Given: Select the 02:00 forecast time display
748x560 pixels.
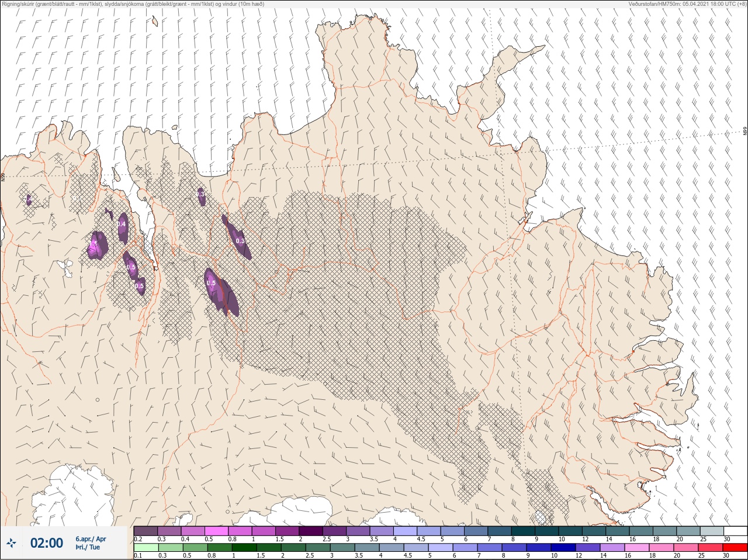Looking at the screenshot, I should point(47,543).
